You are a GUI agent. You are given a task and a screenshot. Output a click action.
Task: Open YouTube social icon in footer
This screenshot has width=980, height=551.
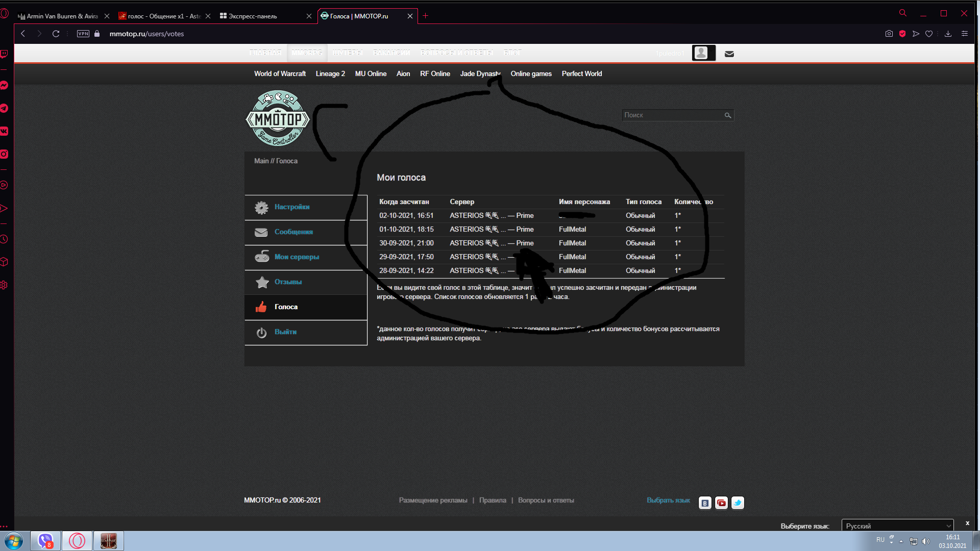721,503
